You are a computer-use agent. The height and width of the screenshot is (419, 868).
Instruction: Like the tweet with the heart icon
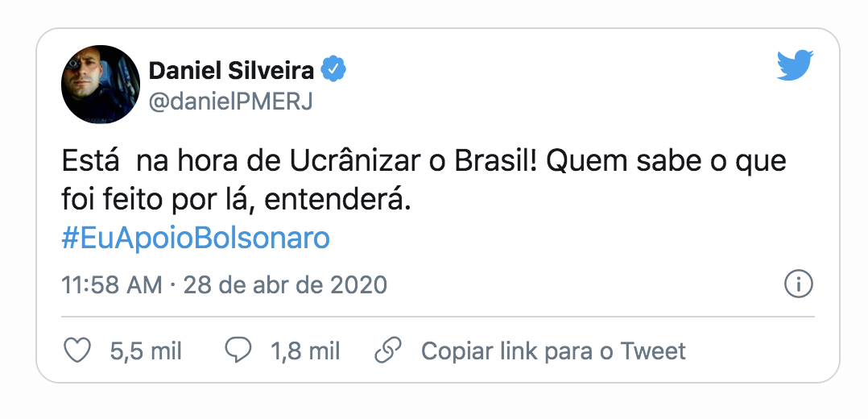(76, 351)
